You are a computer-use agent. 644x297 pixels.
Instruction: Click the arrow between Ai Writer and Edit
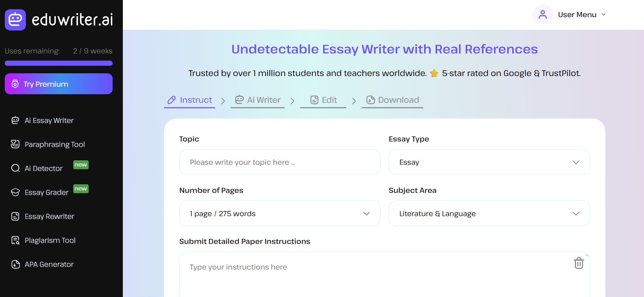pyautogui.click(x=293, y=101)
